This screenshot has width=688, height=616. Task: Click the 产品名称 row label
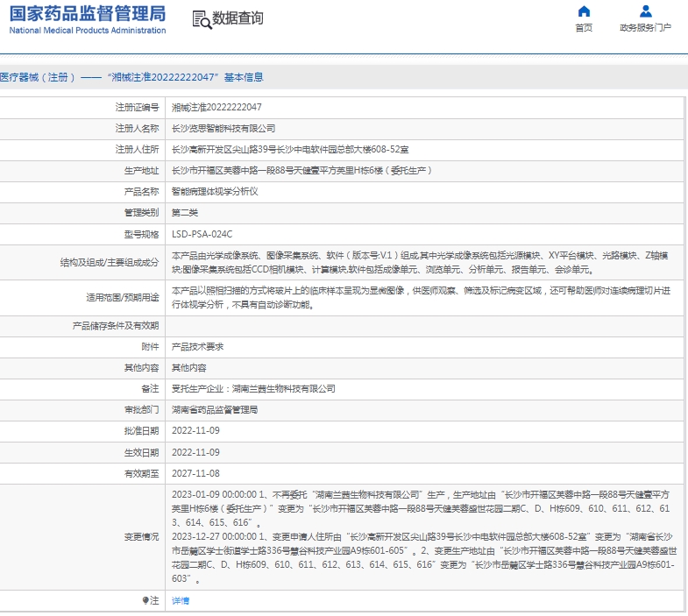141,192
